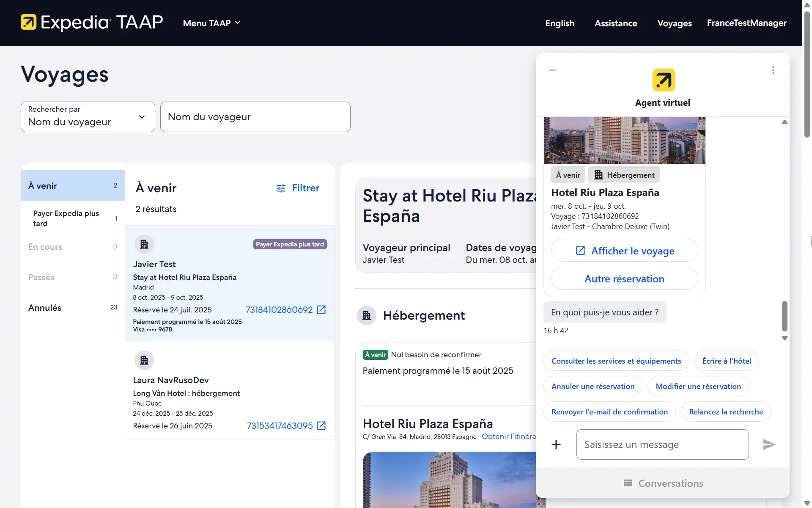
Task: Click the send message arrow icon
Action: point(769,444)
